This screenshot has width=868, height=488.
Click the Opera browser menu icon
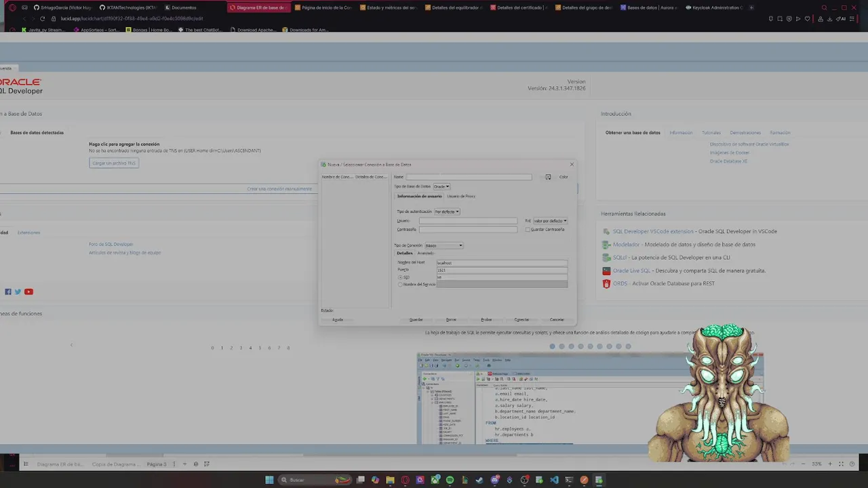12,7
